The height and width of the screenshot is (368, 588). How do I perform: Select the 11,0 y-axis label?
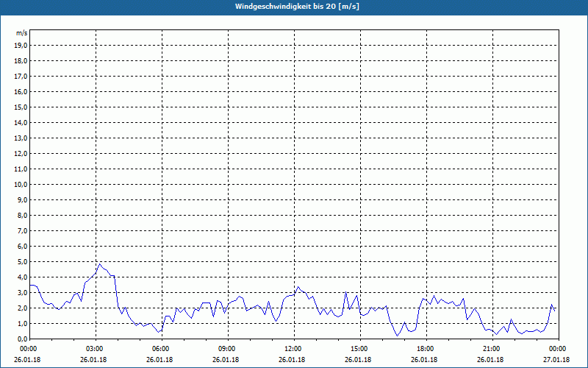tap(21, 169)
